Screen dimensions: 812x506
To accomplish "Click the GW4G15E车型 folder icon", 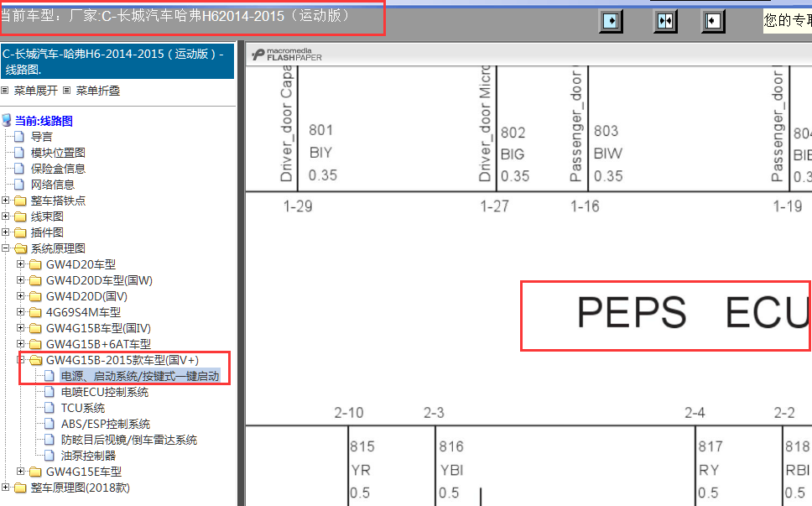I will point(35,472).
